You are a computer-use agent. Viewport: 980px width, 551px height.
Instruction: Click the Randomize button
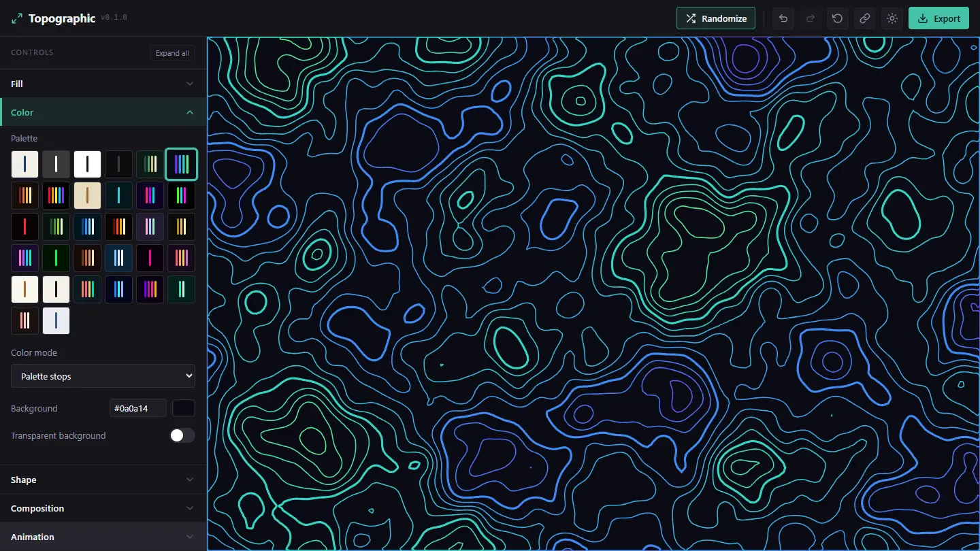tap(716, 18)
